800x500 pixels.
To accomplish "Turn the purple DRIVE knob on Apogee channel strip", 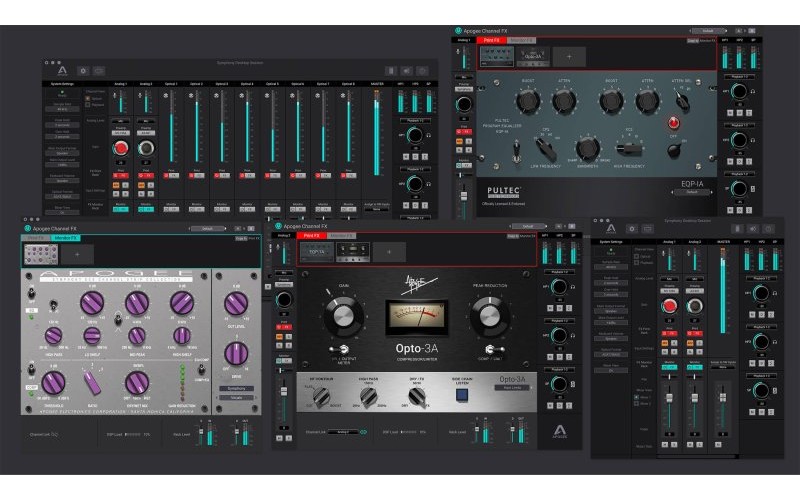I will (x=236, y=353).
